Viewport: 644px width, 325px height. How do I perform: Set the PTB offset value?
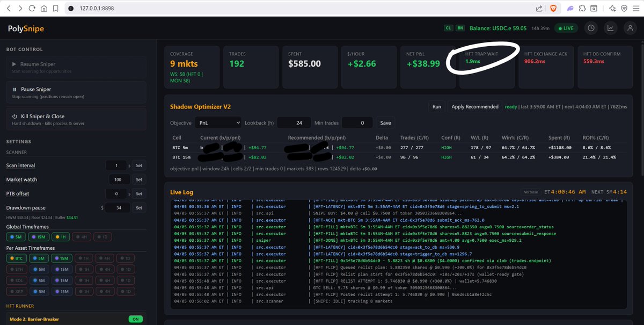point(138,193)
